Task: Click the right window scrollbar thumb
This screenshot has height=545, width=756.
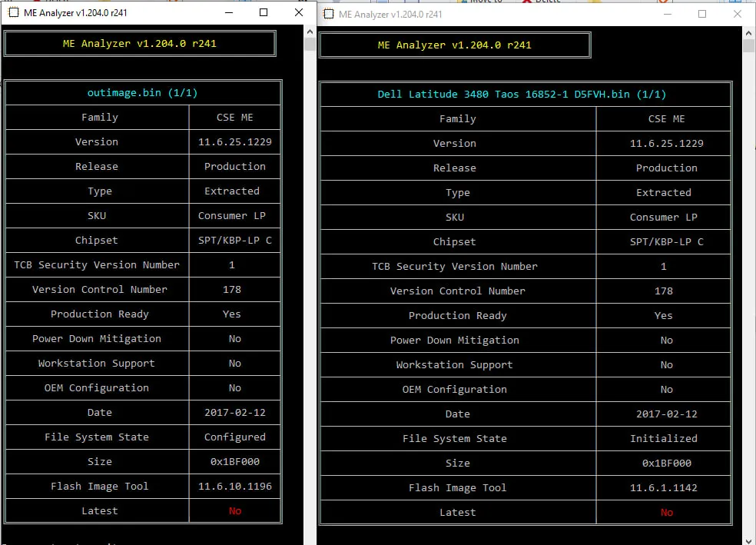Action: click(x=749, y=46)
